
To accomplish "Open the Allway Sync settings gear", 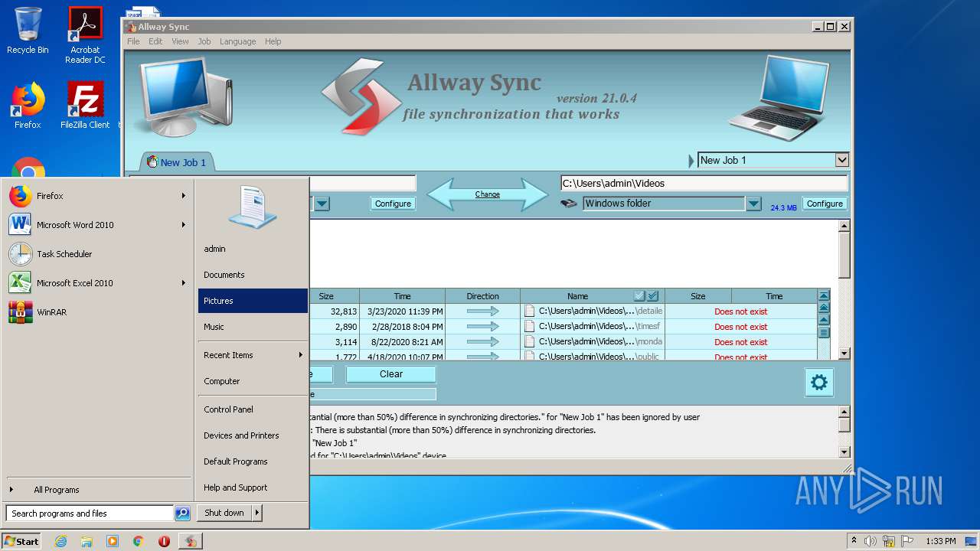I will [818, 382].
